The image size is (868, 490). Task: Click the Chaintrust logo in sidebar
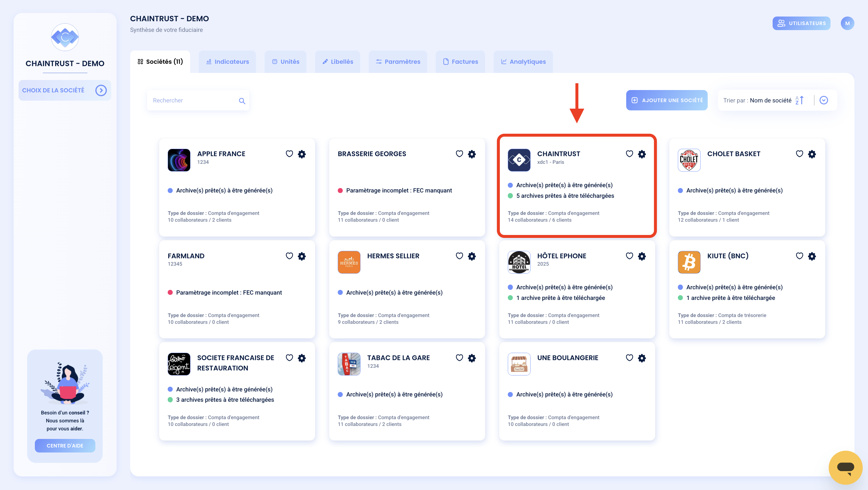click(x=65, y=37)
